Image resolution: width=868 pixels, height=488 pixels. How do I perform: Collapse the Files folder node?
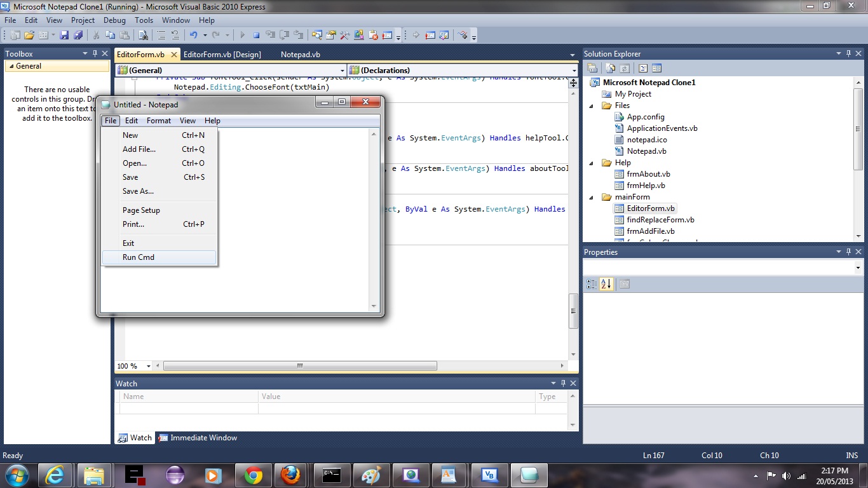click(x=591, y=105)
